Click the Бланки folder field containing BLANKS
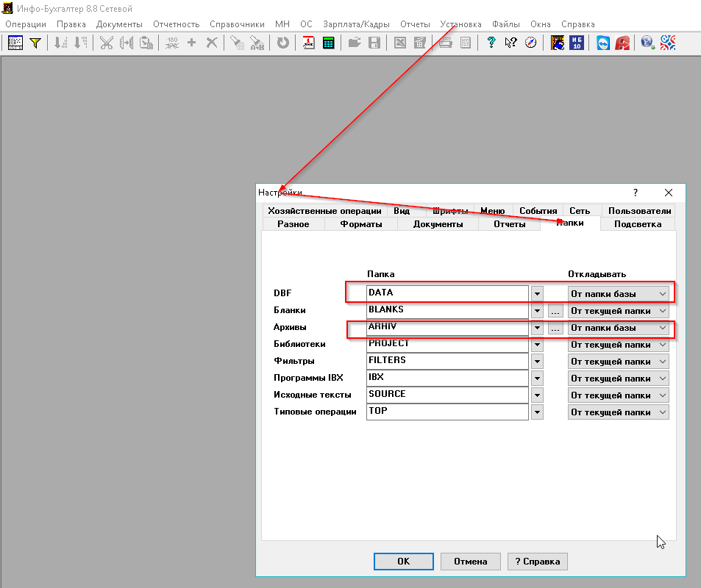Screen dimensions: 701x588 point(447,310)
